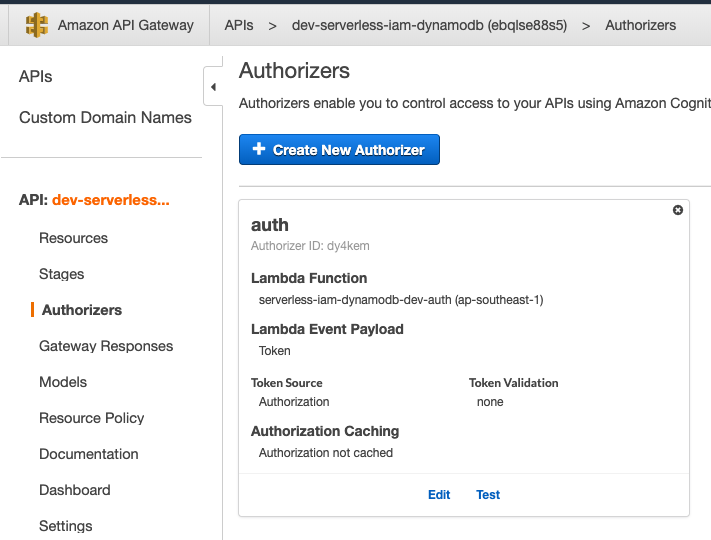The image size is (711, 540).
Task: Open the Amazon API Gateway home link
Action: [126, 25]
